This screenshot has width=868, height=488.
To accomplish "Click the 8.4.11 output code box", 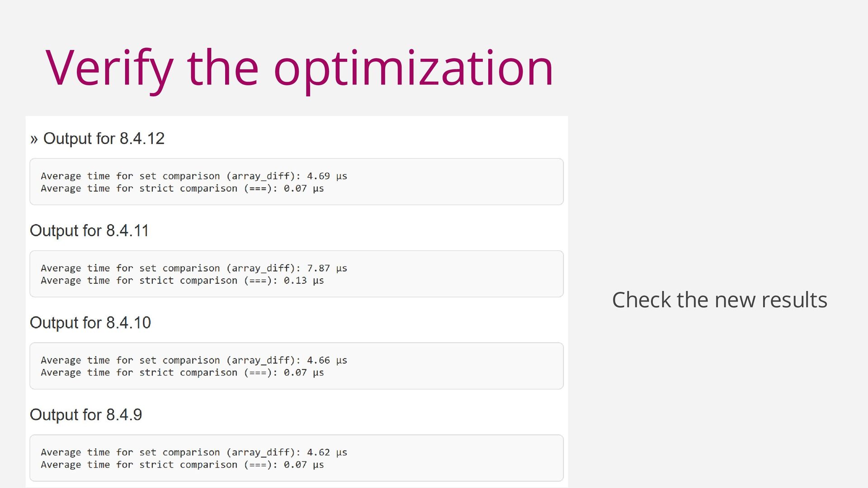I will click(x=452, y=274).
